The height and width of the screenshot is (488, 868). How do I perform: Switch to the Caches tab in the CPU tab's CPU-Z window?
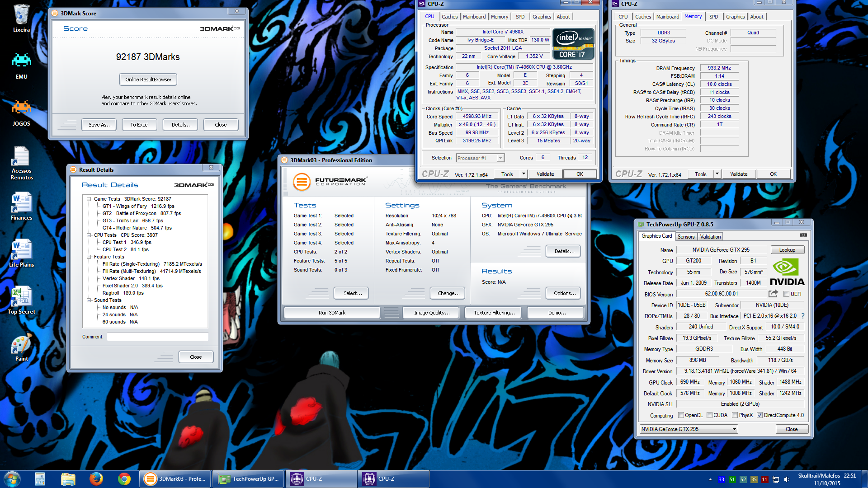[x=449, y=17]
